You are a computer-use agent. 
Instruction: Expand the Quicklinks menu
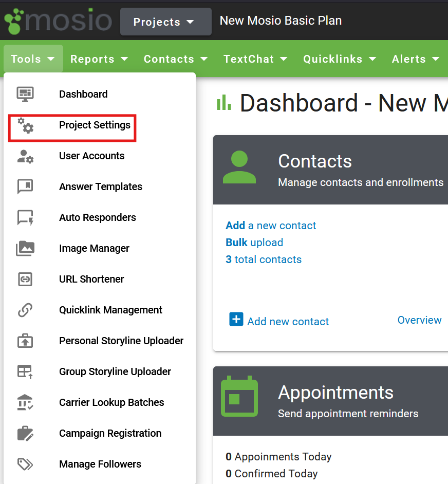click(340, 59)
